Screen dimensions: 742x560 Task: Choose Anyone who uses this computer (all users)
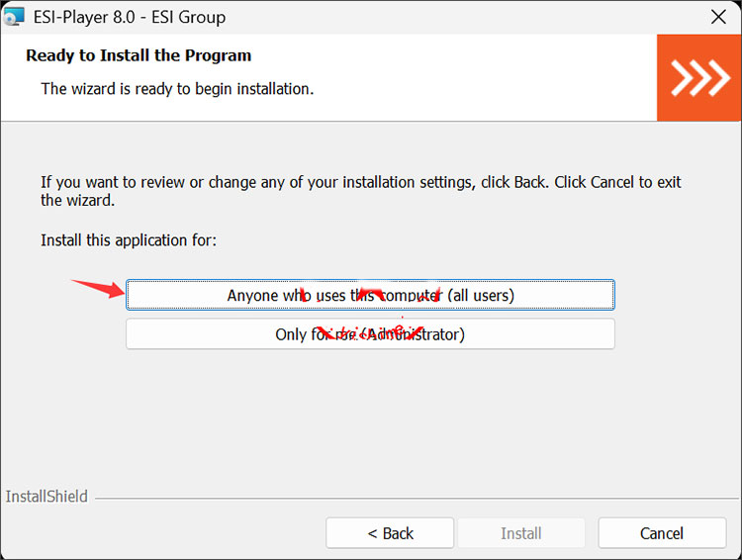[370, 295]
